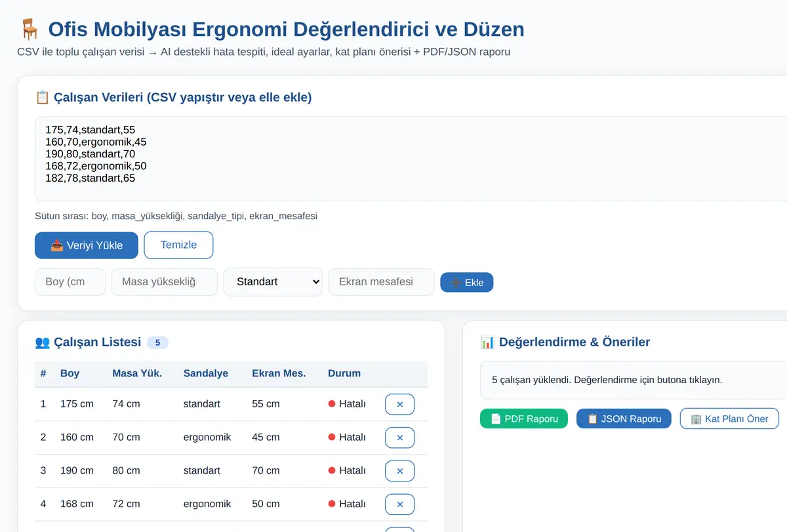Image resolution: width=787 pixels, height=532 pixels.
Task: Focus the Masa yüksekliği input field
Action: pos(165,282)
